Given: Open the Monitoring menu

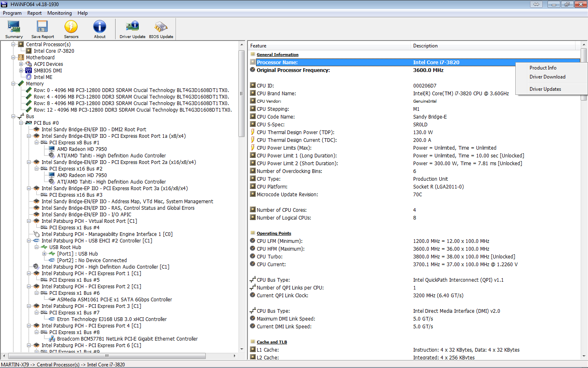Looking at the screenshot, I should tap(59, 13).
